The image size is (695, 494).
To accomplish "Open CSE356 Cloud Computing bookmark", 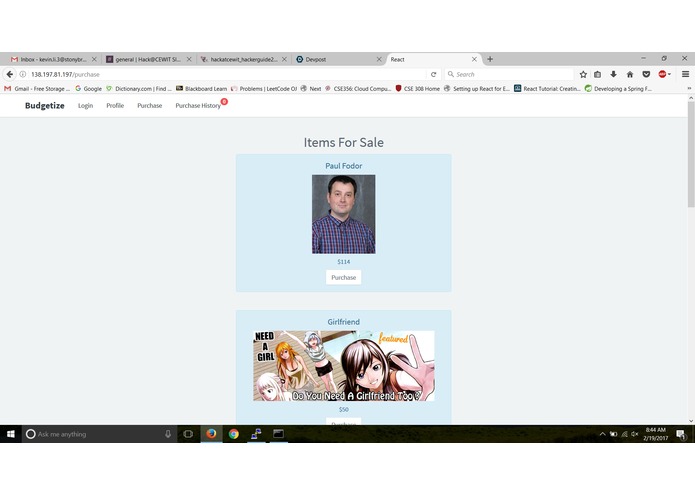I will tap(358, 89).
